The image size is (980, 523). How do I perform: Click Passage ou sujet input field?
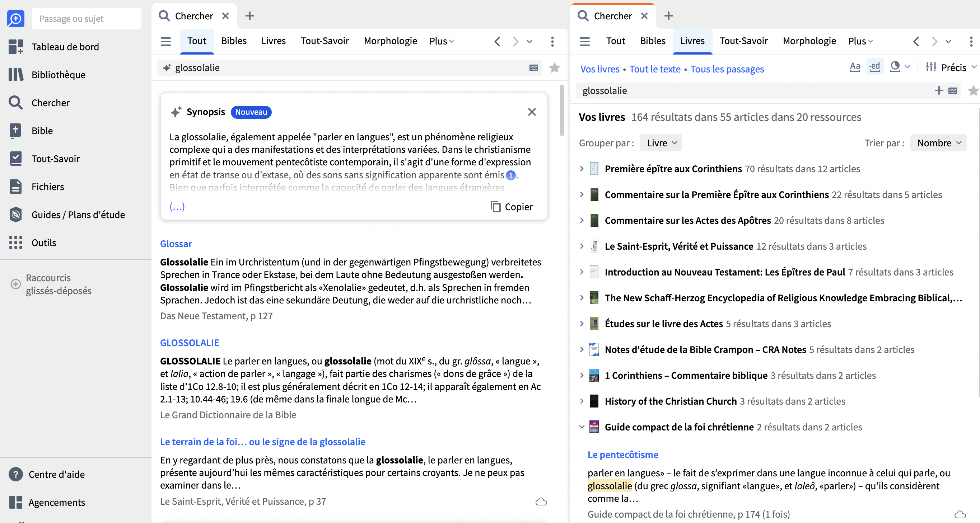[87, 19]
